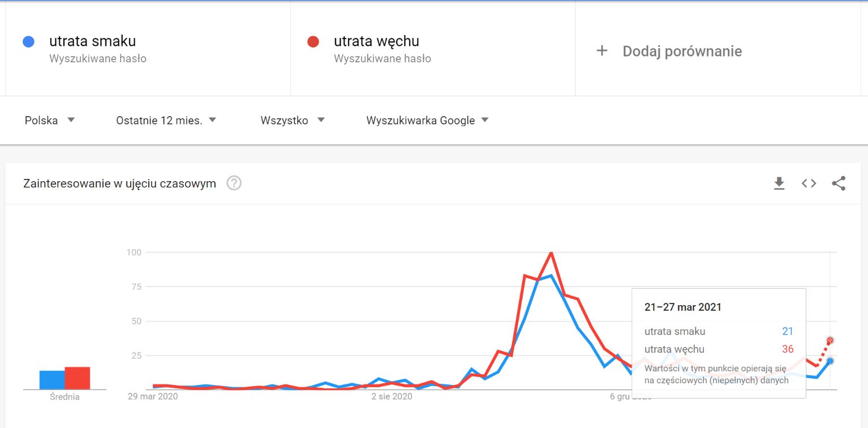This screenshot has width=868, height=428.
Task: Click the blue dot next to utrata smaku
Action: point(28,41)
